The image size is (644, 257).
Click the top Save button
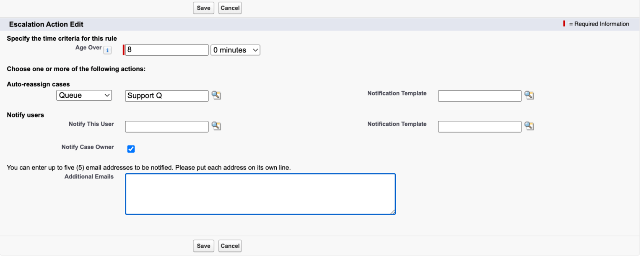click(x=203, y=8)
